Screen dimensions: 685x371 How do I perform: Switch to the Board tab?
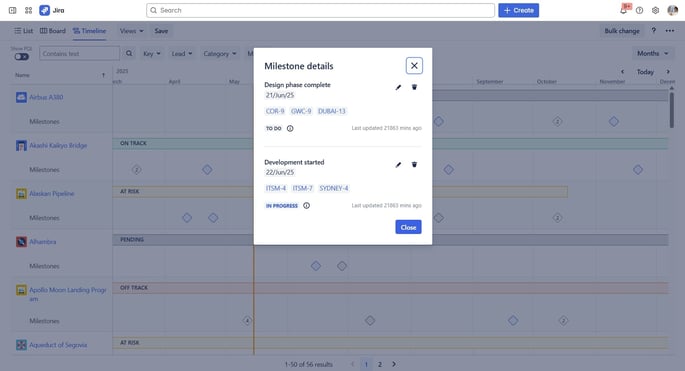53,31
